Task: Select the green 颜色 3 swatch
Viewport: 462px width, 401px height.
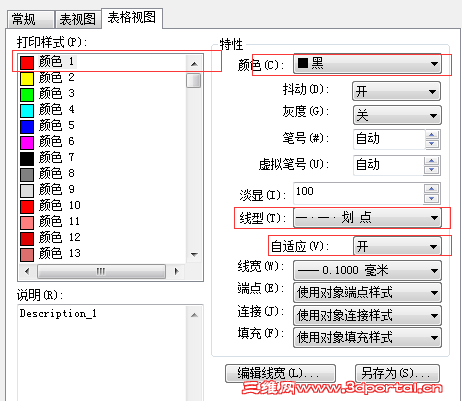Action: [x=27, y=94]
